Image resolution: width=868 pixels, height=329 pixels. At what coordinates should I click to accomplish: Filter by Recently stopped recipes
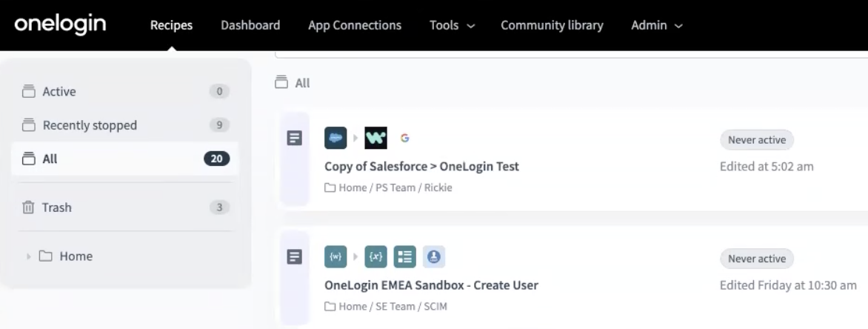pos(90,125)
